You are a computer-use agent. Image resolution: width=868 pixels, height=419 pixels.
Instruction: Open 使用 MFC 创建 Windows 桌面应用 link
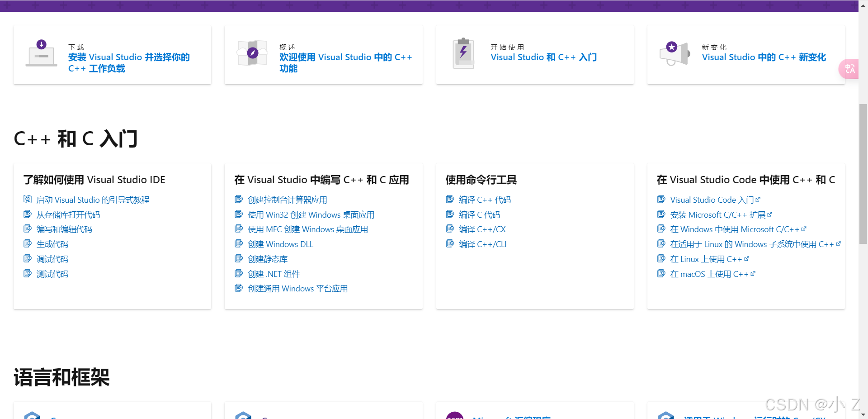tap(308, 229)
